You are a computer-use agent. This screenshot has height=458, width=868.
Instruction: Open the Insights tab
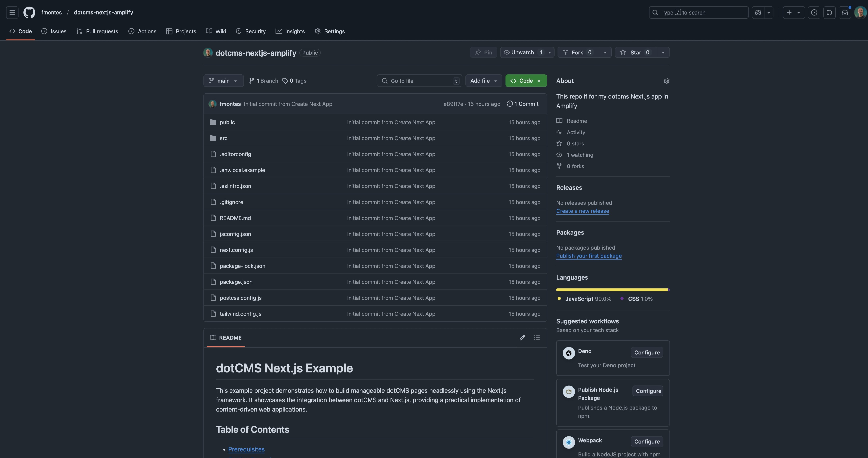tap(290, 31)
